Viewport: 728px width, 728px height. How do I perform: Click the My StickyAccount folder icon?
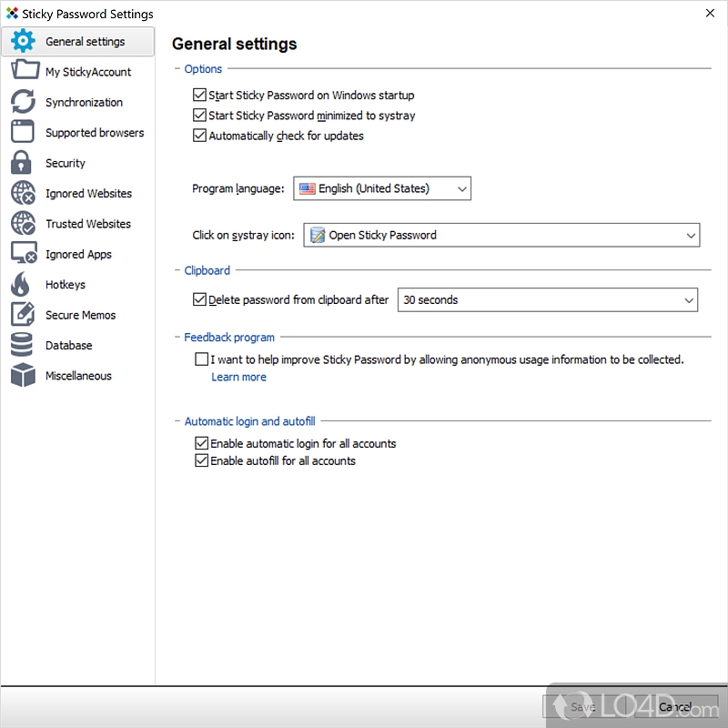pyautogui.click(x=25, y=70)
